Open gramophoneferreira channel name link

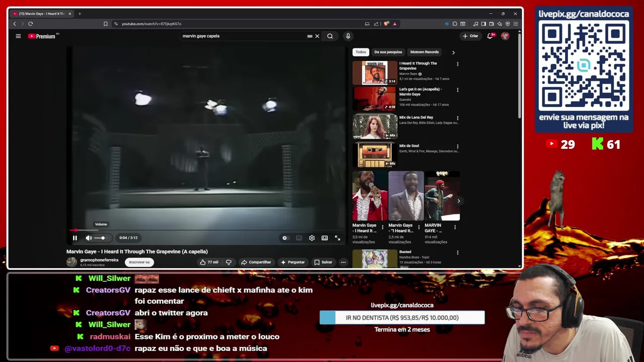(99, 260)
